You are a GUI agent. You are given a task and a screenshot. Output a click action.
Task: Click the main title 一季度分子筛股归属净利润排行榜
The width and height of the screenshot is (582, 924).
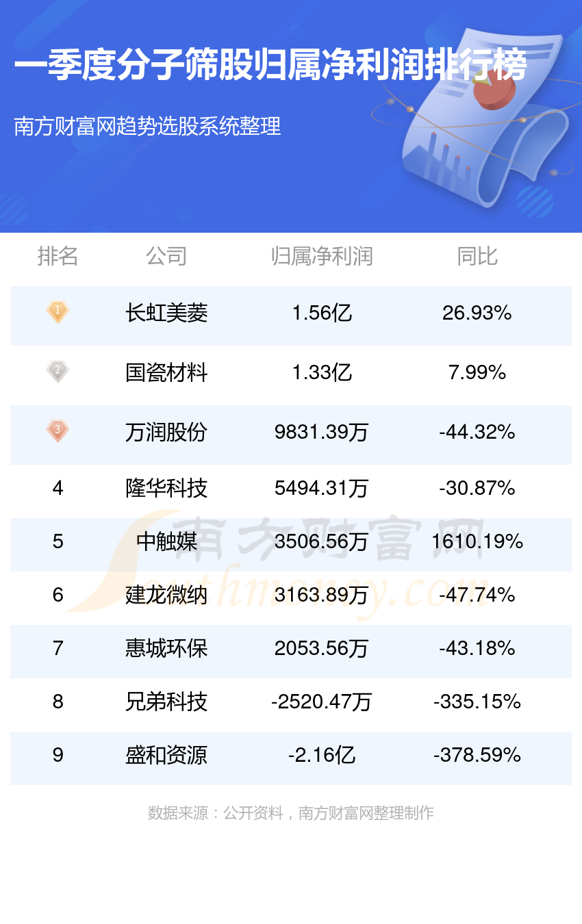(271, 67)
